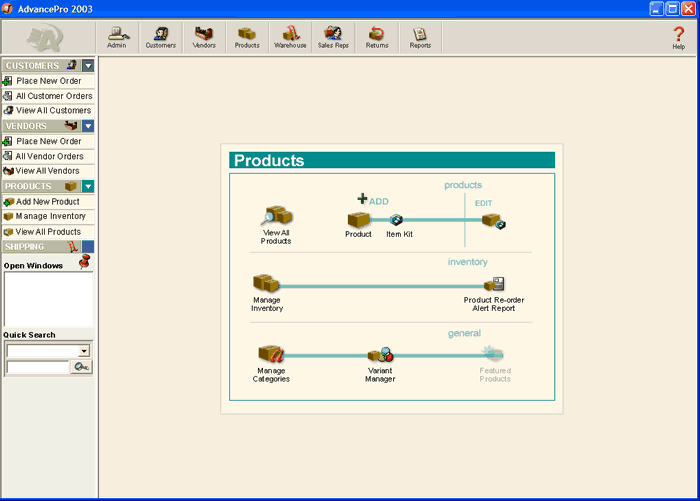Image resolution: width=700 pixels, height=501 pixels.
Task: Open the Sales Reps toolbar module
Action: pos(333,38)
